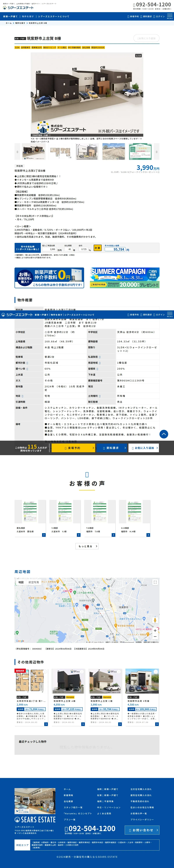Open arrow icon on H.H様 testimonial card
Screen dimensions: 174x868
(148, 535)
